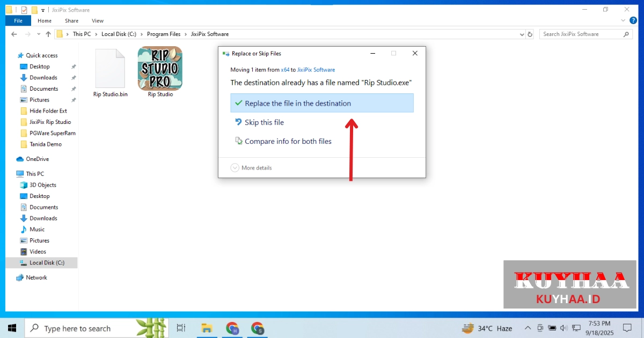Open pinned Downloads under Quick access

[43, 78]
